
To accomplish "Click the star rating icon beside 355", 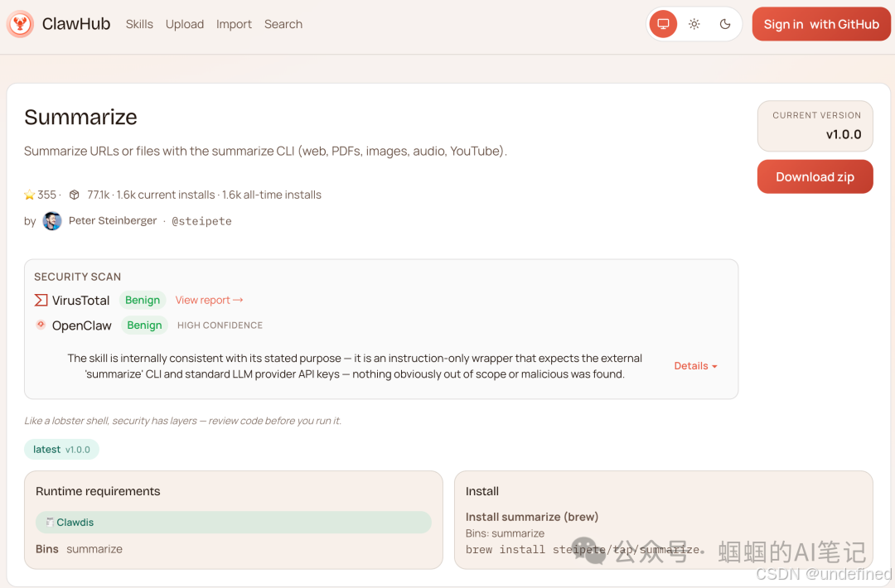I will (29, 195).
